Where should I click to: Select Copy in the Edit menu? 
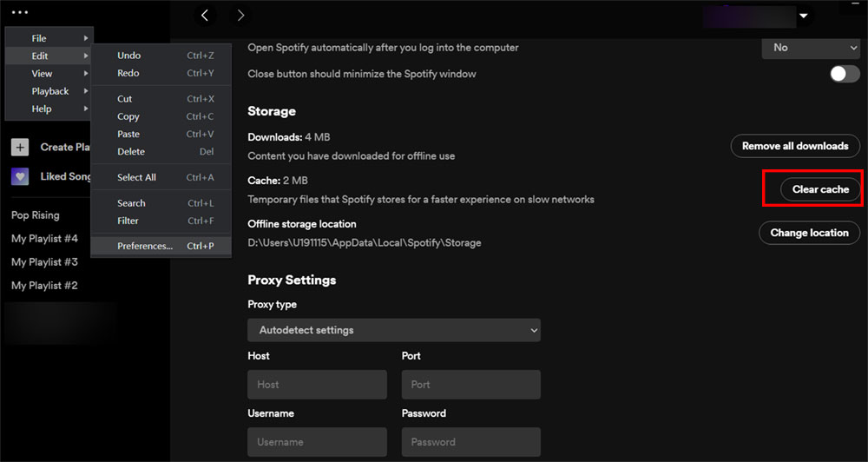(x=161, y=117)
